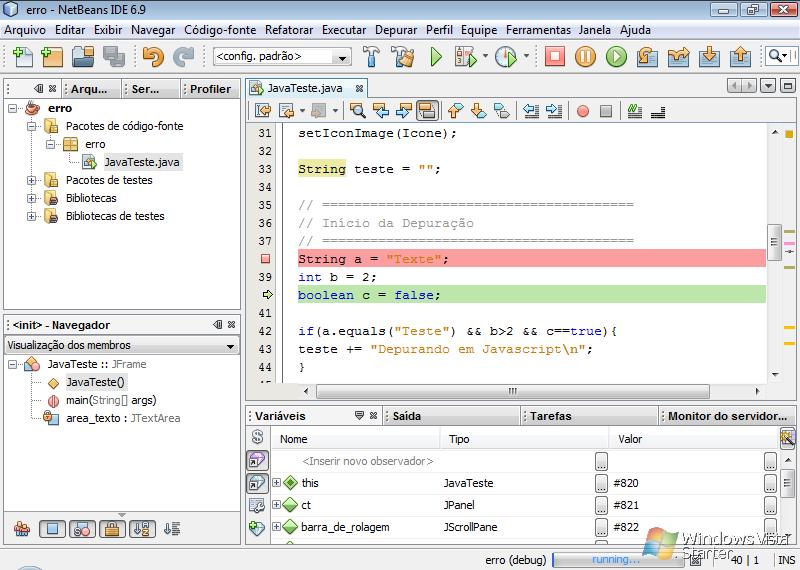The width and height of the screenshot is (800, 570).
Task: Click Inserir novo observador field
Action: click(367, 461)
